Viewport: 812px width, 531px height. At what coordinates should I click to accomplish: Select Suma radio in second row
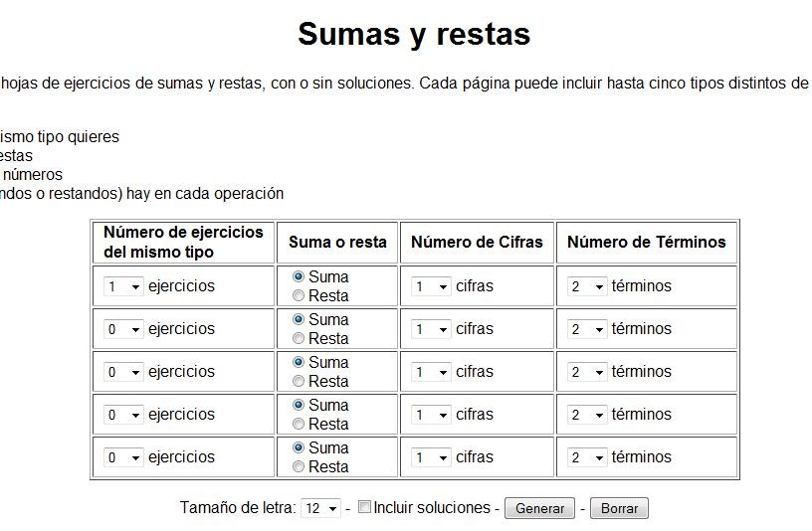coord(299,319)
